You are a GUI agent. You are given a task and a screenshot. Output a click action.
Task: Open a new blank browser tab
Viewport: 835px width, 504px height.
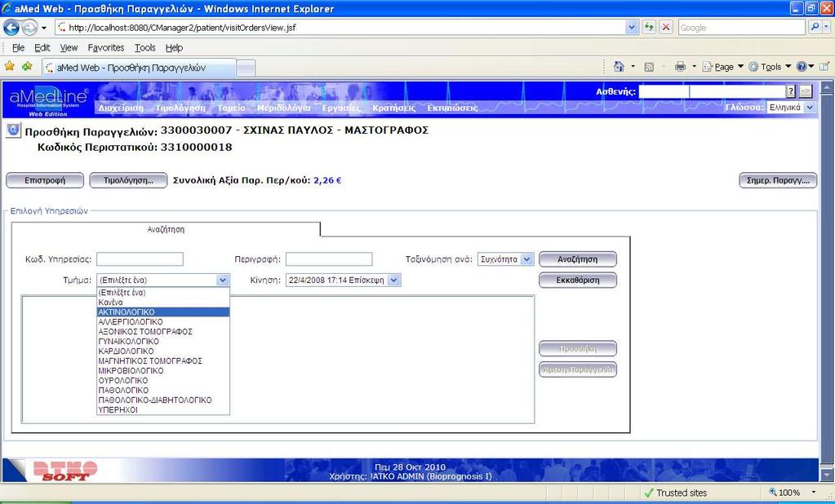tap(246, 68)
